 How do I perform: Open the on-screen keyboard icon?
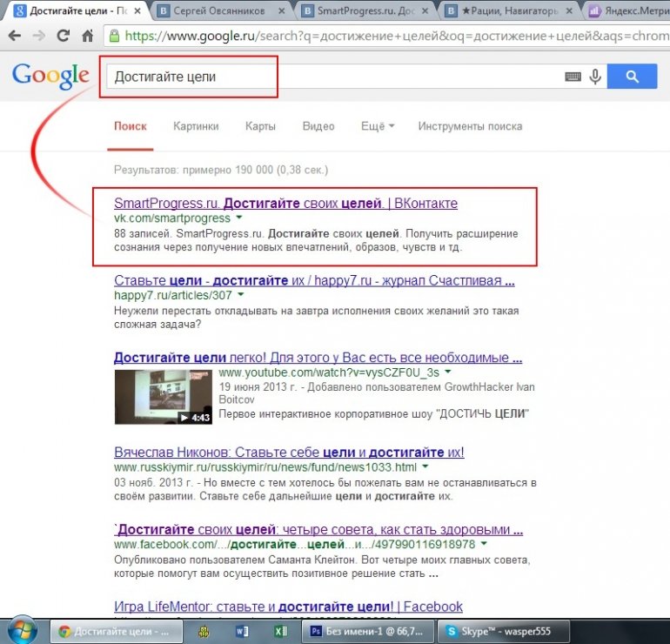click(573, 77)
